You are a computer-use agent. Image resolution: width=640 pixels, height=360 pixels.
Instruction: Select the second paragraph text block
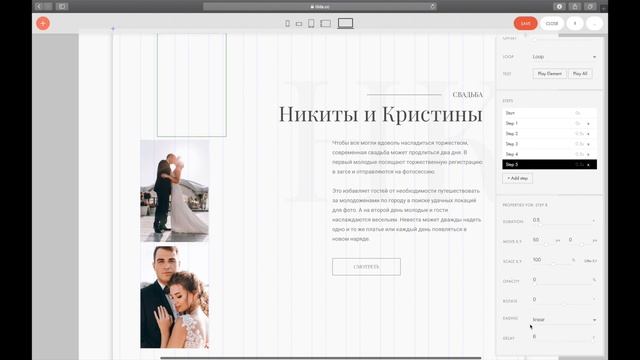407,215
